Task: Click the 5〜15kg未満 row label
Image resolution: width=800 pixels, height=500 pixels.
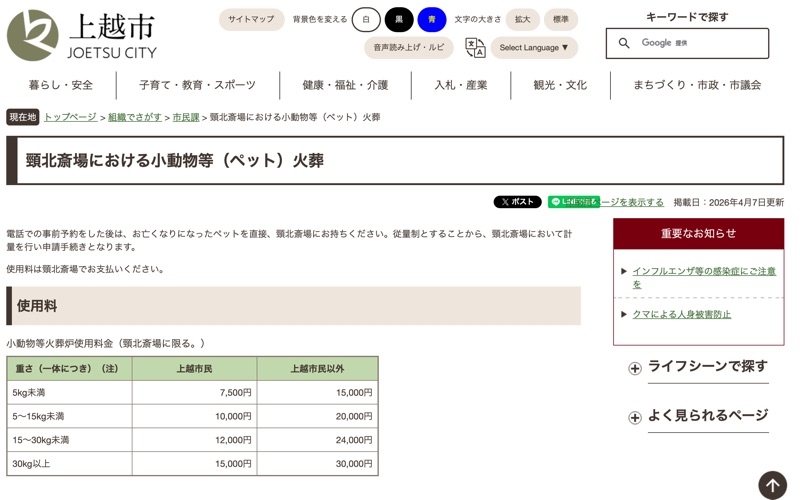Action: (x=38, y=416)
